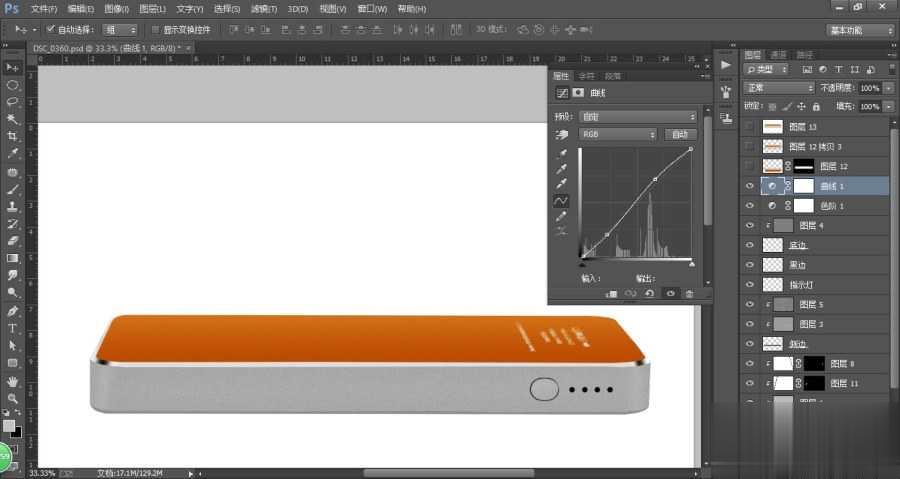
Task: Select the Type tool
Action: click(12, 329)
